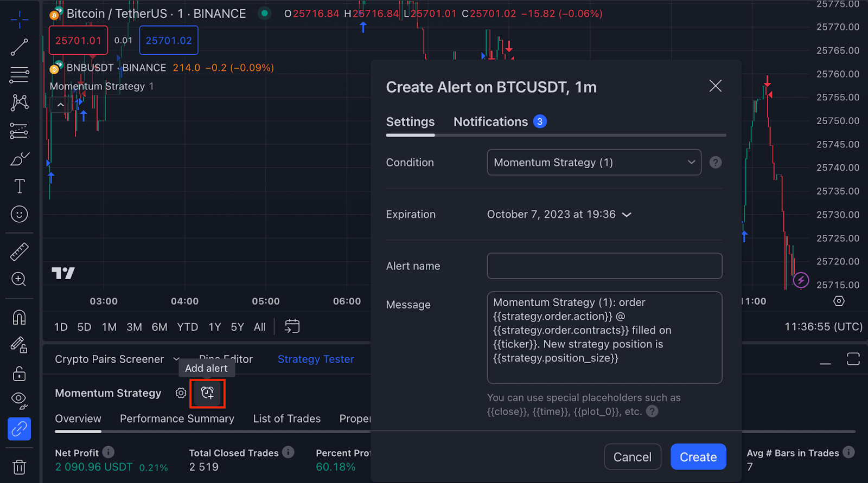Open the Condition dropdown Momentum Strategy (1)
The image size is (868, 483).
click(594, 163)
